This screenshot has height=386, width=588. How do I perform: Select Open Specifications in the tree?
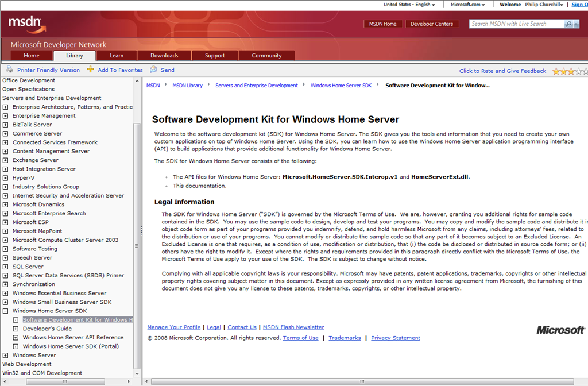(x=29, y=89)
